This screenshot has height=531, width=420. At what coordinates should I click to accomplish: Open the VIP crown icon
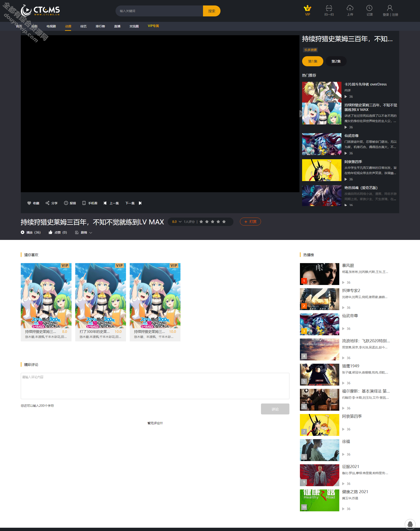coord(307,8)
